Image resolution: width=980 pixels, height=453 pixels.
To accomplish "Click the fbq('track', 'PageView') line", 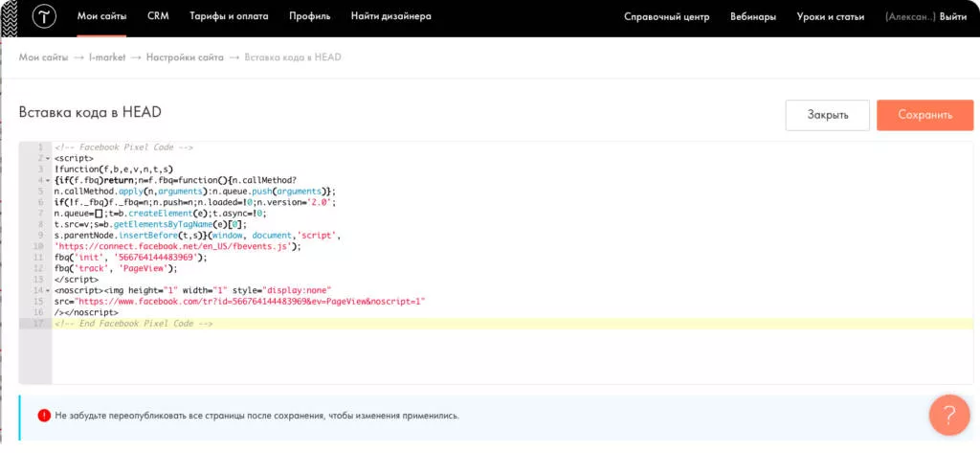I will pyautogui.click(x=116, y=268).
